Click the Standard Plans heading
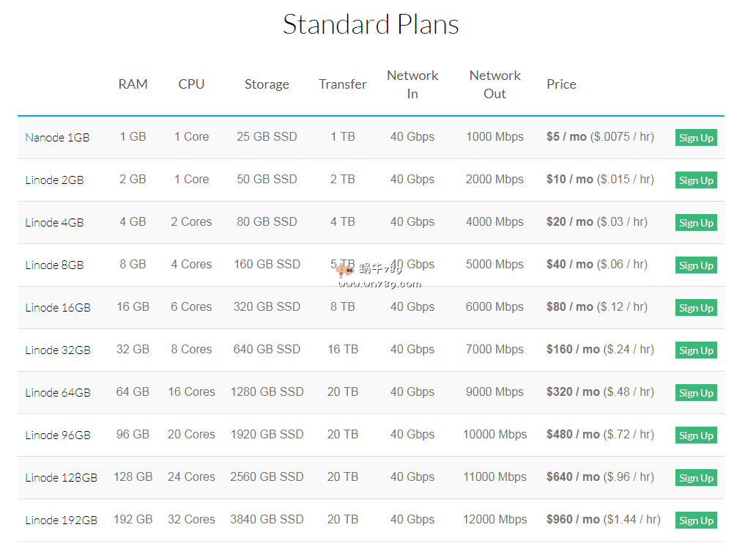Image resolution: width=756 pixels, height=552 pixels. (x=371, y=24)
